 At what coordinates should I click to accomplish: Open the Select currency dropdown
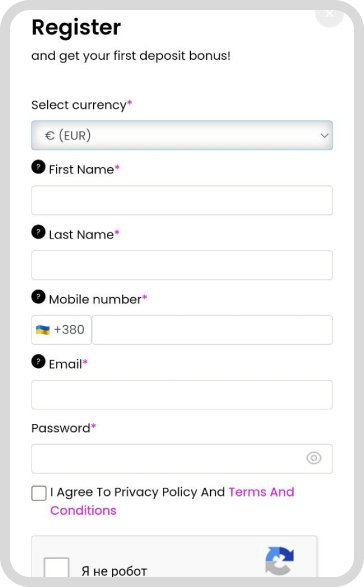[182, 135]
